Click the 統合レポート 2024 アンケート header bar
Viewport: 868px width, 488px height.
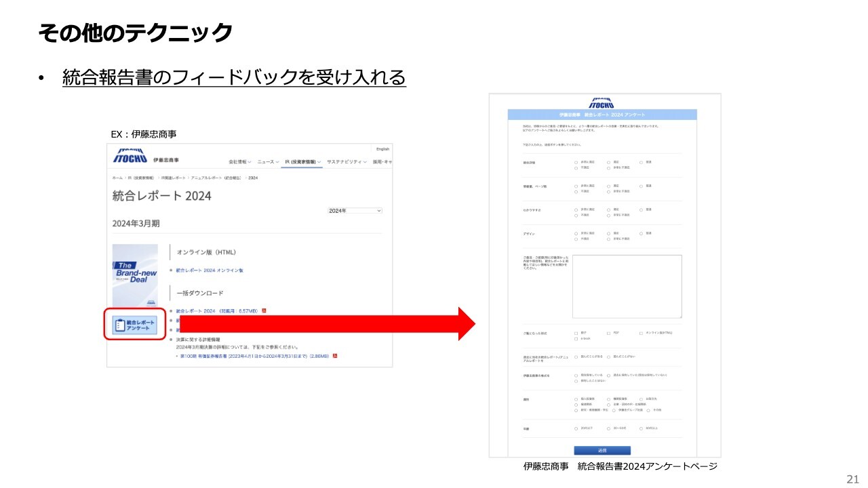(x=602, y=115)
